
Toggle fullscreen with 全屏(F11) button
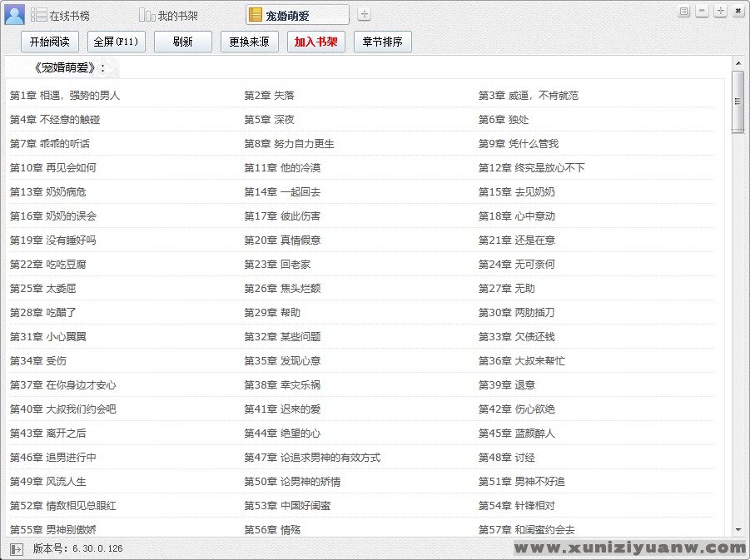(117, 42)
